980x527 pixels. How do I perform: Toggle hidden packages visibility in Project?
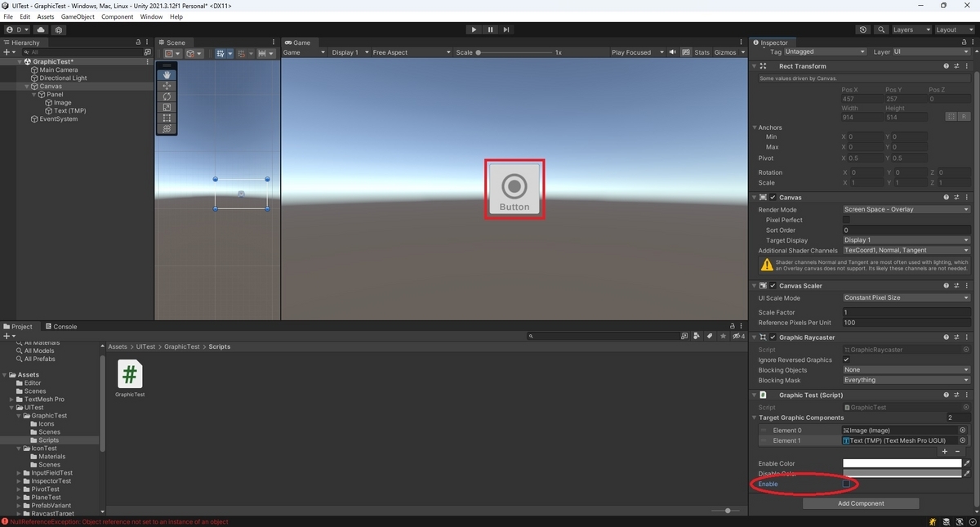point(738,336)
